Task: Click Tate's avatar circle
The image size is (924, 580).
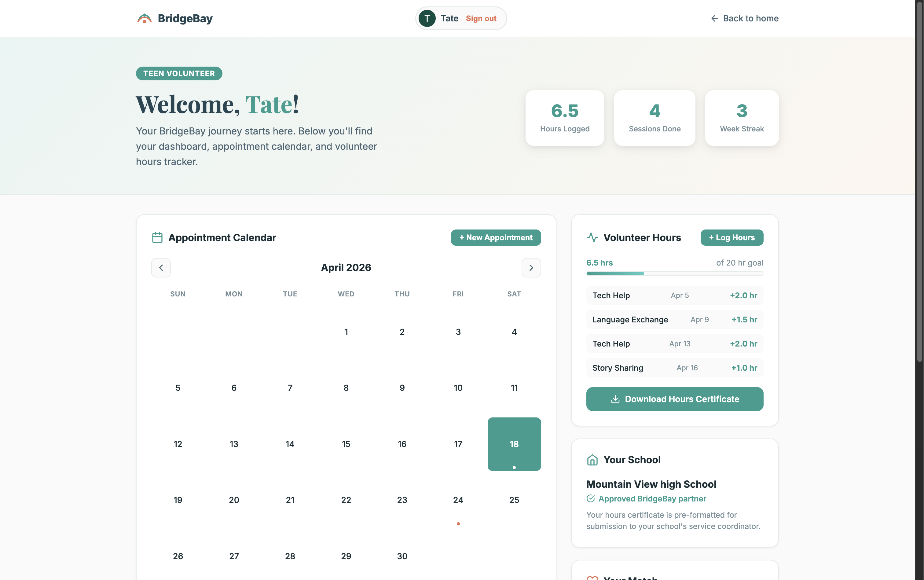Action: 427,18
